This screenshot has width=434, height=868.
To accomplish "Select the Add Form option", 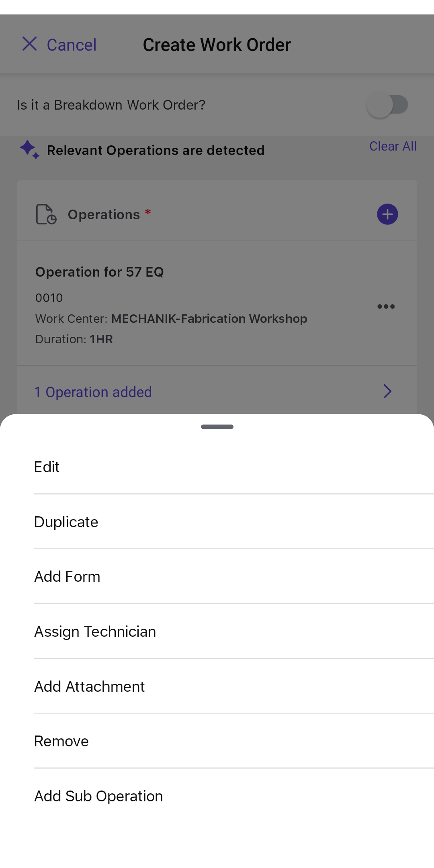I will click(x=68, y=577).
